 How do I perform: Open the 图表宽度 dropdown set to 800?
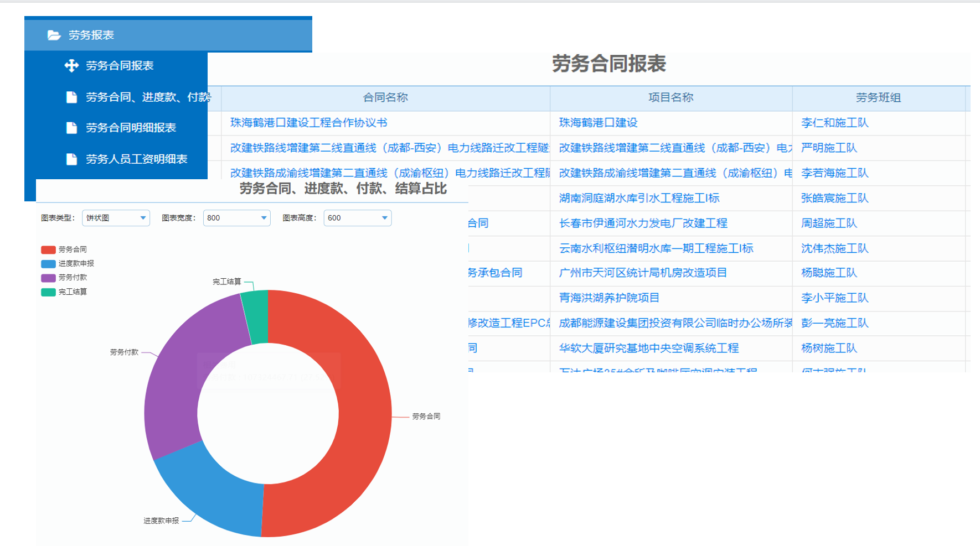pyautogui.click(x=236, y=218)
